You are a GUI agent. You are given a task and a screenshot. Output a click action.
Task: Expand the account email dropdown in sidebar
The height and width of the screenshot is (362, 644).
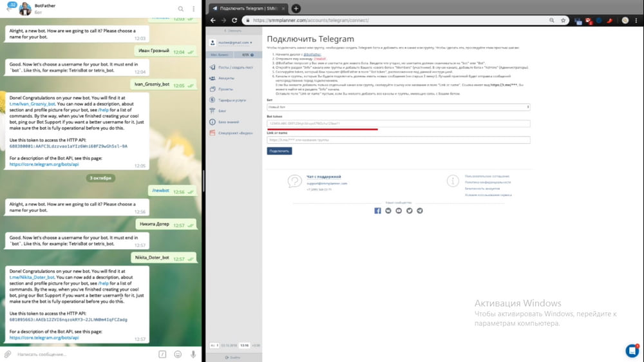point(235,43)
